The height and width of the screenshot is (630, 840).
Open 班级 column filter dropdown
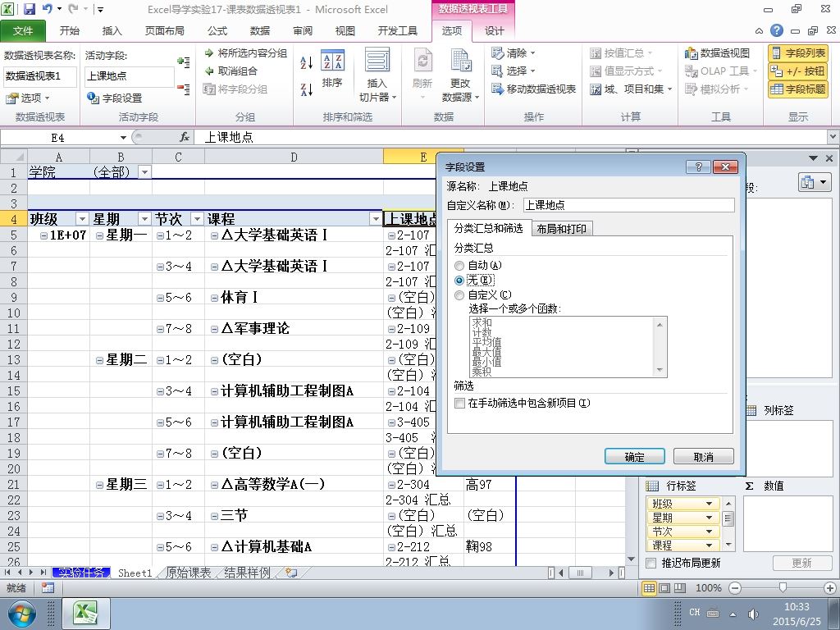tap(82, 219)
